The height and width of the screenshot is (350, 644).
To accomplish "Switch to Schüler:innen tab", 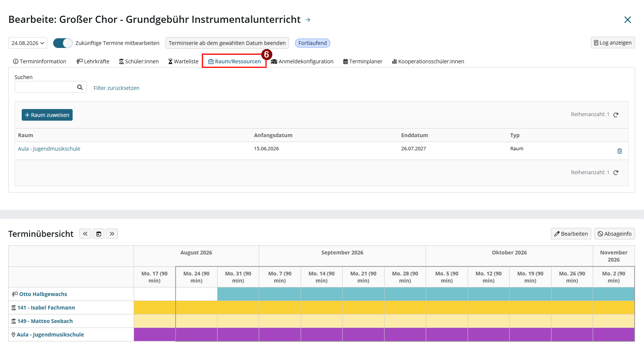I will pos(139,61).
